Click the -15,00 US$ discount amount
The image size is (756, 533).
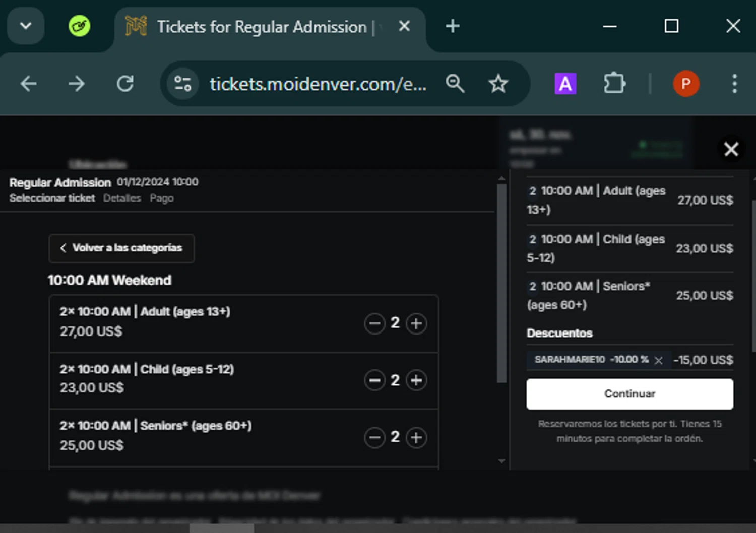click(703, 360)
